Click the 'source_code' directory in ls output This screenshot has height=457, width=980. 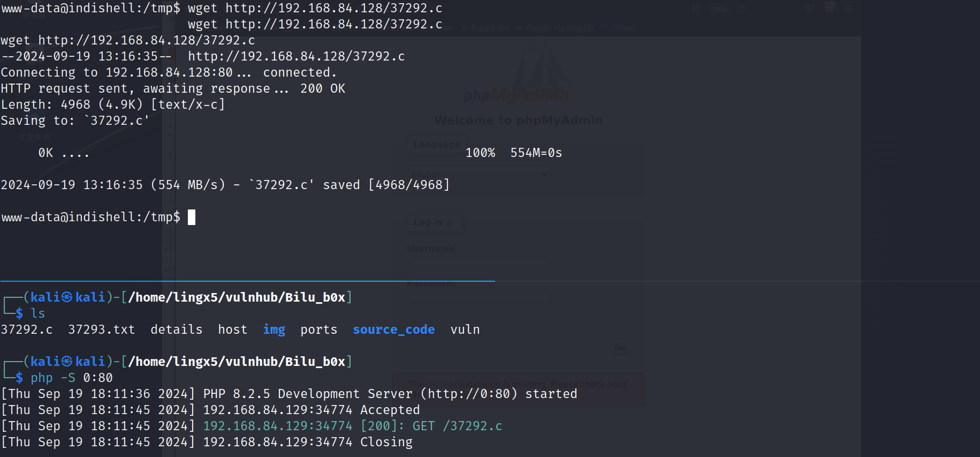394,329
